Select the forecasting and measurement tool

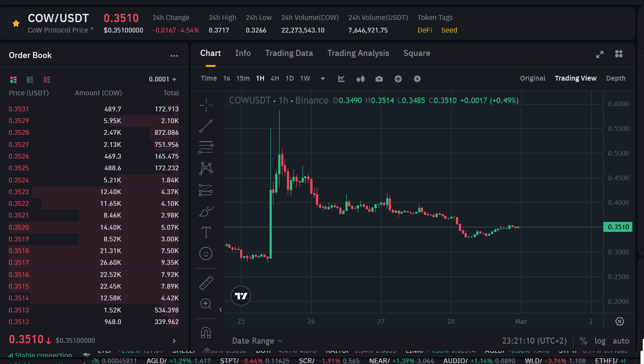pos(206,190)
